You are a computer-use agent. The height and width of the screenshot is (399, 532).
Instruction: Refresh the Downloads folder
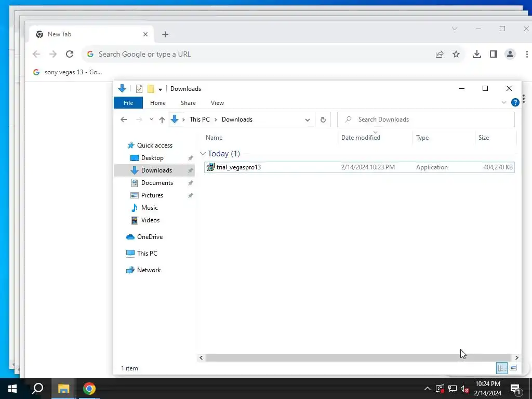(323, 119)
